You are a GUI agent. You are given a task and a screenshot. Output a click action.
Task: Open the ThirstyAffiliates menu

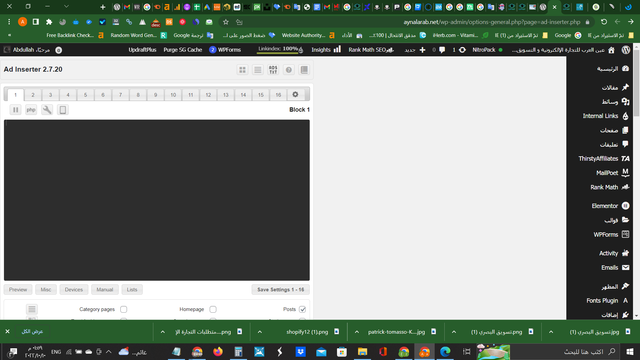click(x=603, y=159)
